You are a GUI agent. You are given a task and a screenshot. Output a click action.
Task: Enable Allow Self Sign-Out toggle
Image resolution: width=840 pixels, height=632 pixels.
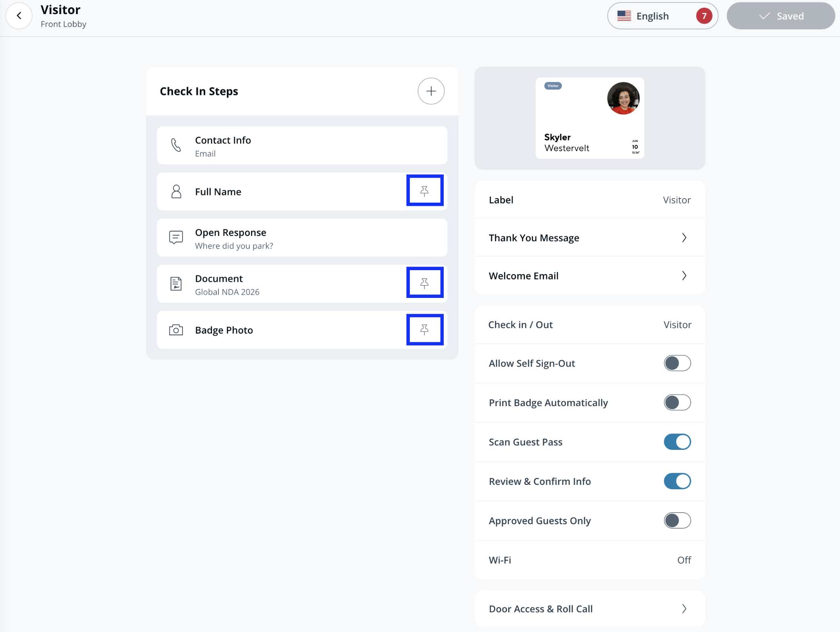point(677,363)
